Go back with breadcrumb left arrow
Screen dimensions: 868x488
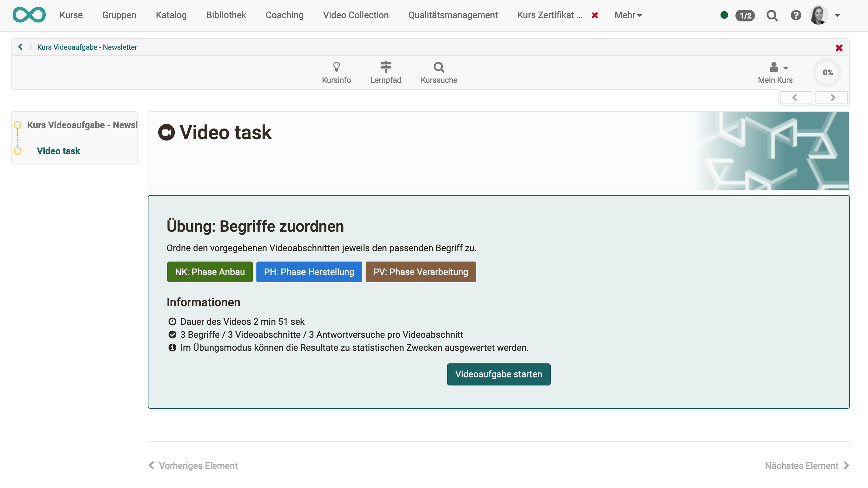pos(20,47)
